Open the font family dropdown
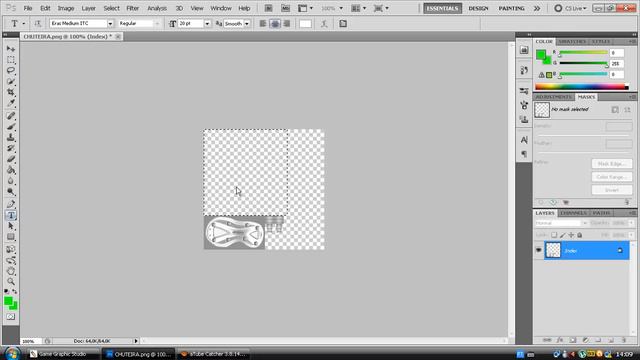 click(x=110, y=24)
